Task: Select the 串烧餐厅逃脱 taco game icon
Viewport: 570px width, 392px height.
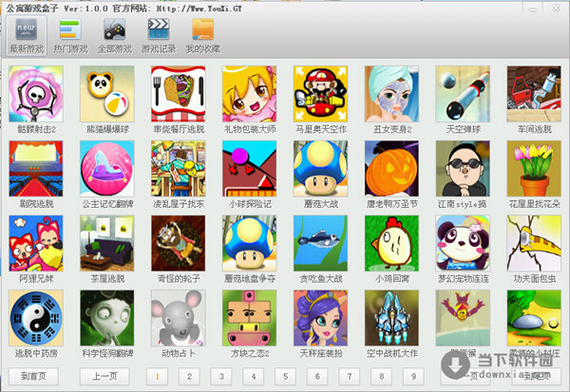Action: [179, 94]
